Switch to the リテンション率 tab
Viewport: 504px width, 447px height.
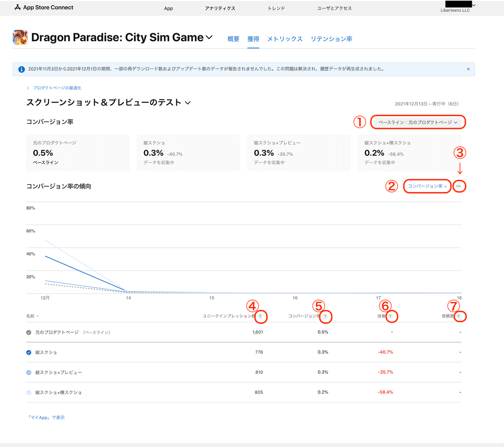[331, 39]
